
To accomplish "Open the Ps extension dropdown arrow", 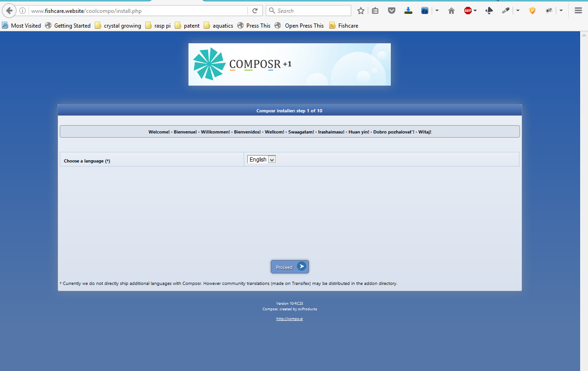I will point(437,11).
